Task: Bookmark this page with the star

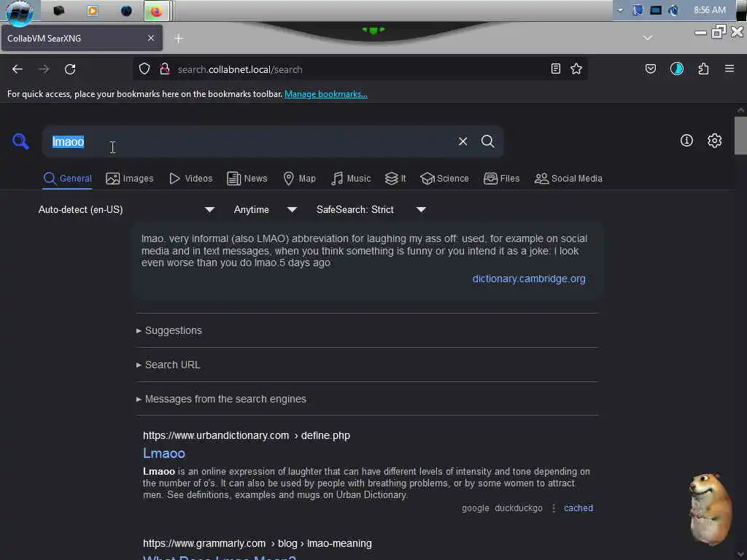Action: click(576, 69)
